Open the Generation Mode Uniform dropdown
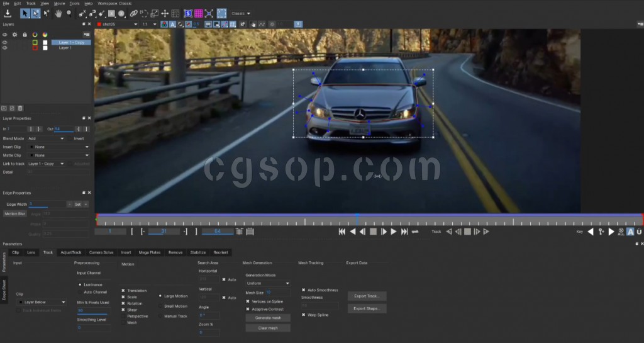 (x=268, y=283)
